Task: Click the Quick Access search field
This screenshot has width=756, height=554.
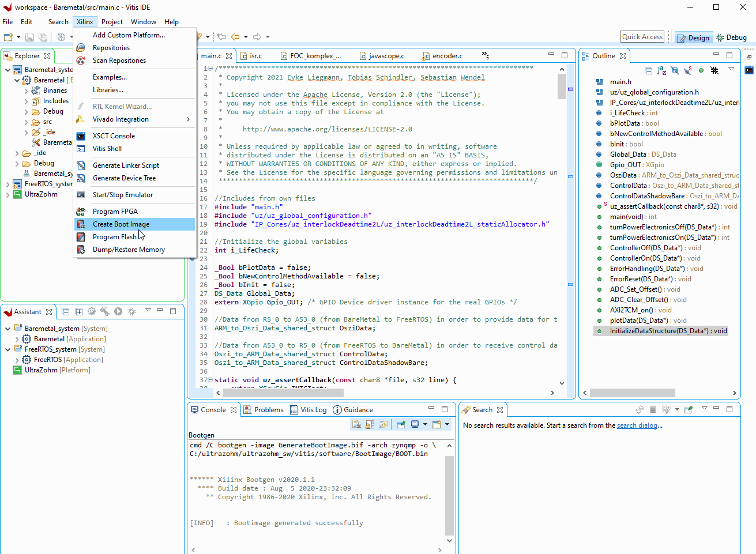Action: point(642,37)
